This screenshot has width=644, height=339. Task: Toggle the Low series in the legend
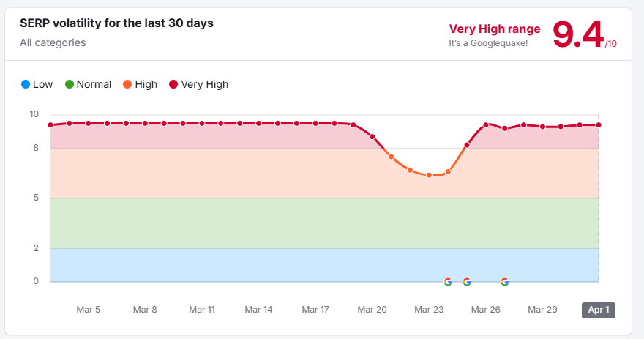37,84
